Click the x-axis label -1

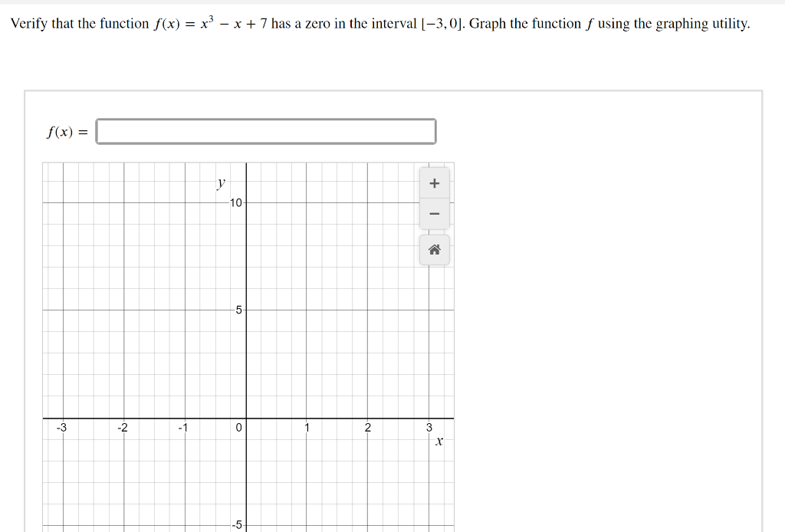[183, 428]
